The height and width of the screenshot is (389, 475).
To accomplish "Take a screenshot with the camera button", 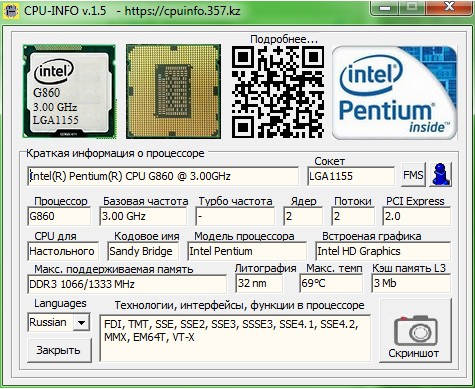I will point(415,331).
